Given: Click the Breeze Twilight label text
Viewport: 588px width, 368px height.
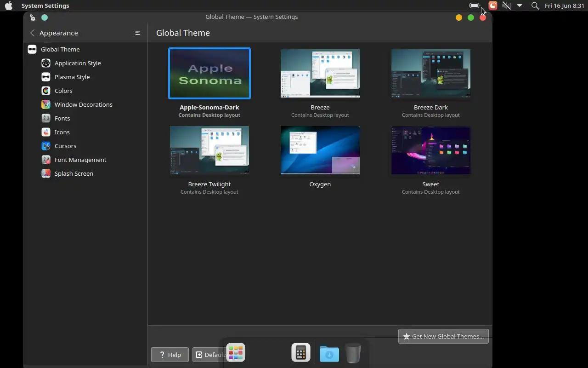Looking at the screenshot, I should tap(209, 184).
